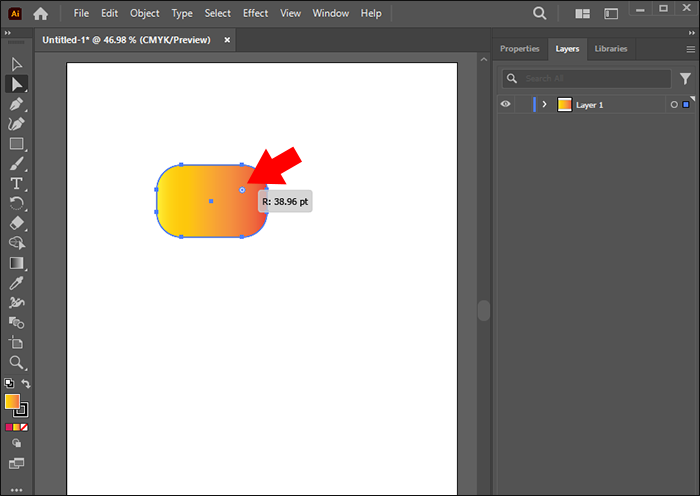Screen dimensions: 700x496
Task: Select the Direct Selection tool
Action: (x=17, y=84)
